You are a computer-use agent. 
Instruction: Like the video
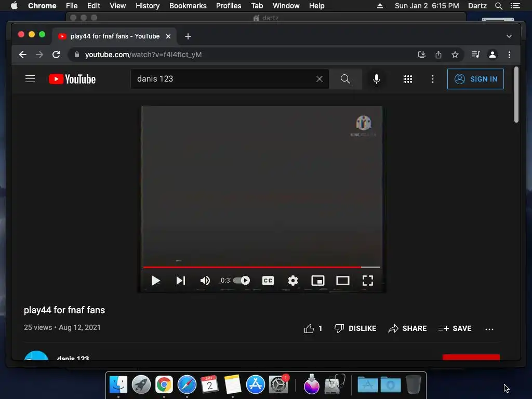point(313,328)
